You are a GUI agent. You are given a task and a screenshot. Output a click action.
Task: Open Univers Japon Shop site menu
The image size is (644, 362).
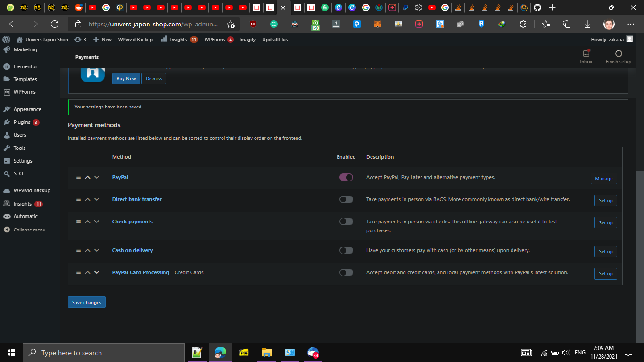click(42, 40)
